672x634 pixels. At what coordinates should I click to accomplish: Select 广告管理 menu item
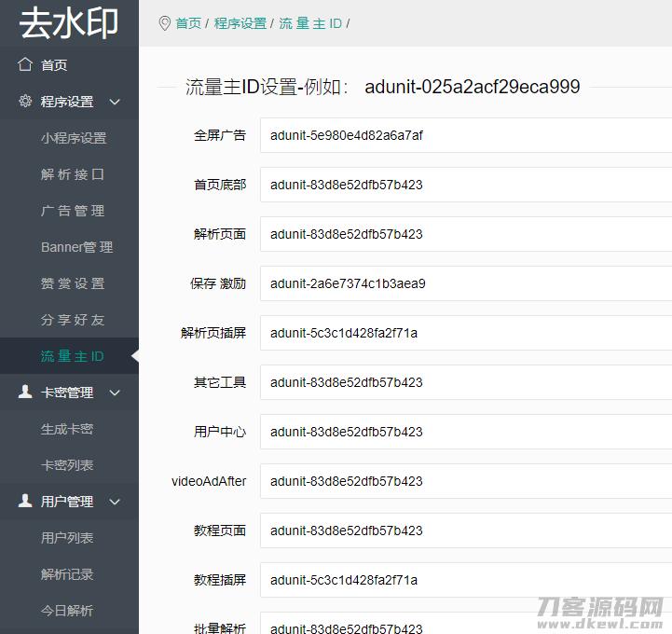point(73,211)
